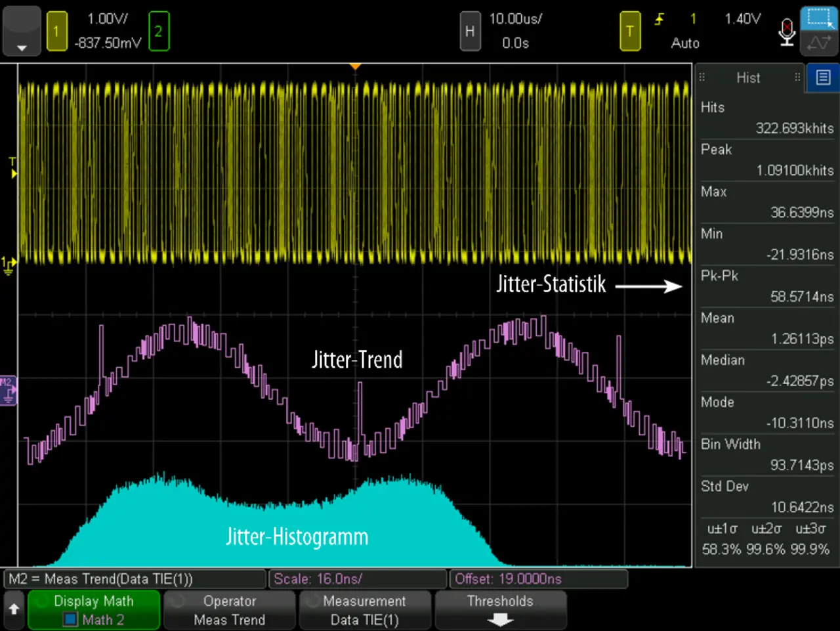Image resolution: width=840 pixels, height=631 pixels.
Task: Expand the Thresholds submenu
Action: pyautogui.click(x=500, y=610)
